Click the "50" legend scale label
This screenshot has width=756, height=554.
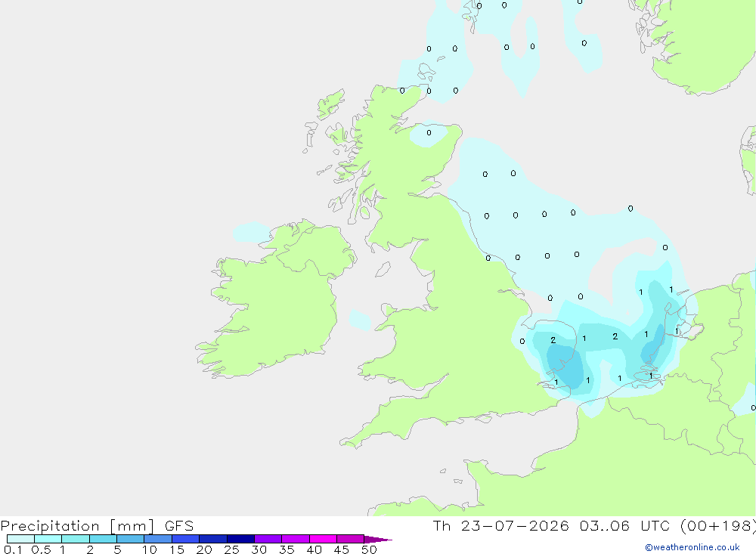[369, 549]
